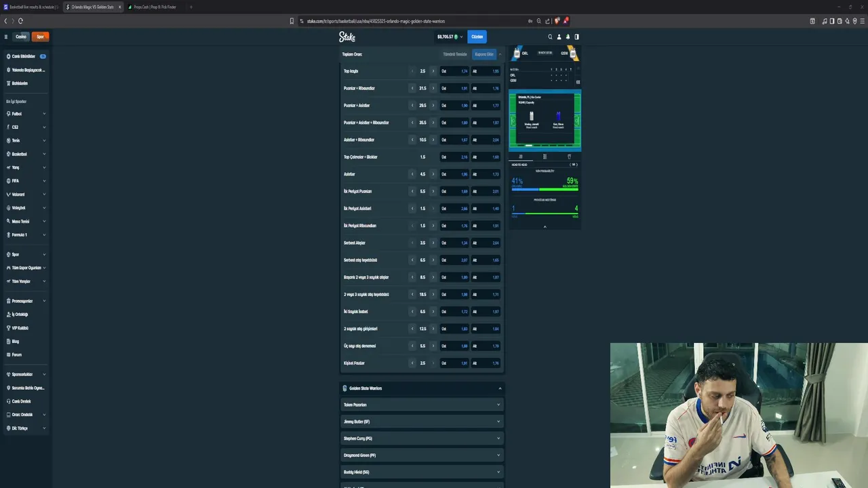Expand the Valorant sidebar category
Viewport: 868px width, 488px height.
pyautogui.click(x=26, y=195)
